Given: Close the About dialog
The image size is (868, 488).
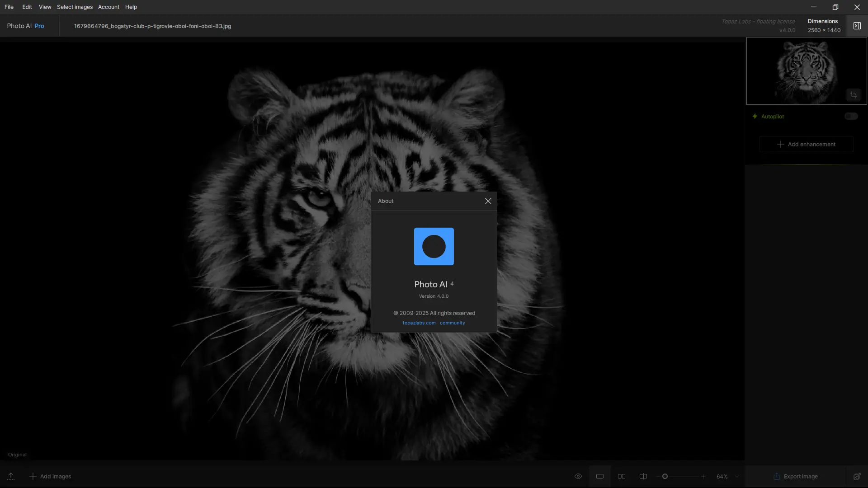Looking at the screenshot, I should click(488, 201).
